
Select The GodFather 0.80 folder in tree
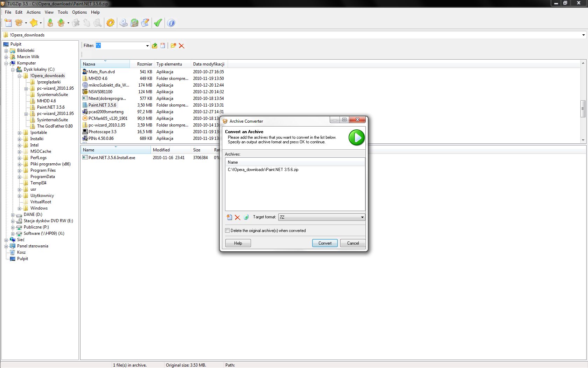tap(55, 126)
